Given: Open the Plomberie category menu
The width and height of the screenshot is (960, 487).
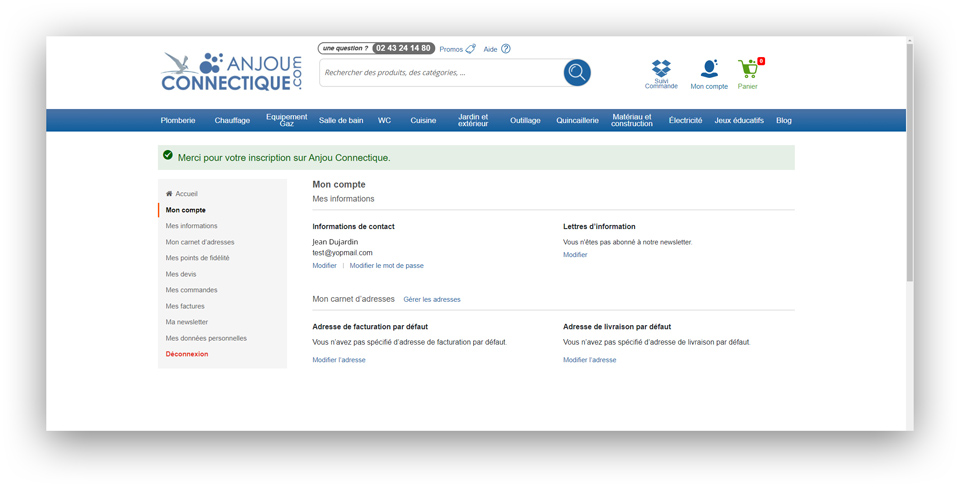Looking at the screenshot, I should pyautogui.click(x=178, y=121).
